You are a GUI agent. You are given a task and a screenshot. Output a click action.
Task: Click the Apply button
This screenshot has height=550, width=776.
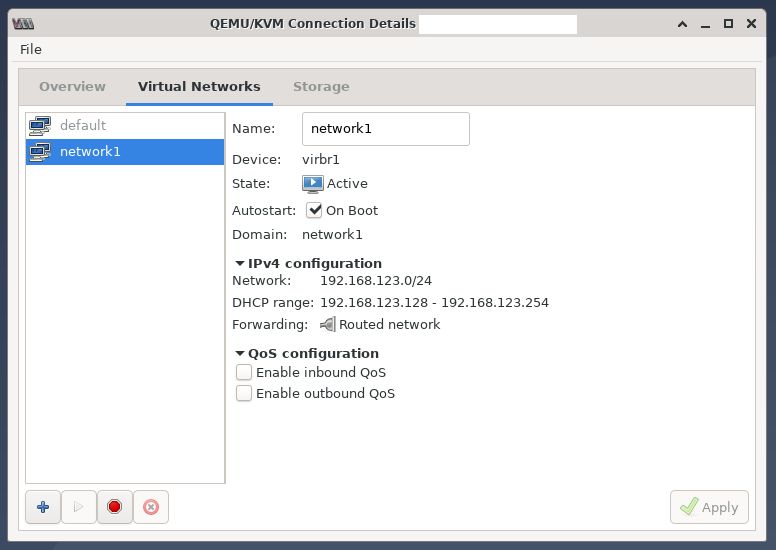click(x=709, y=507)
